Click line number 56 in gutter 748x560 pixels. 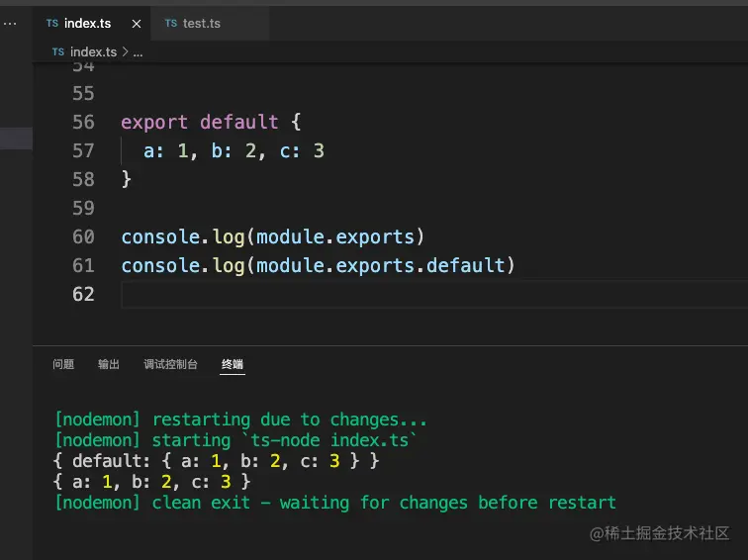pyautogui.click(x=83, y=122)
